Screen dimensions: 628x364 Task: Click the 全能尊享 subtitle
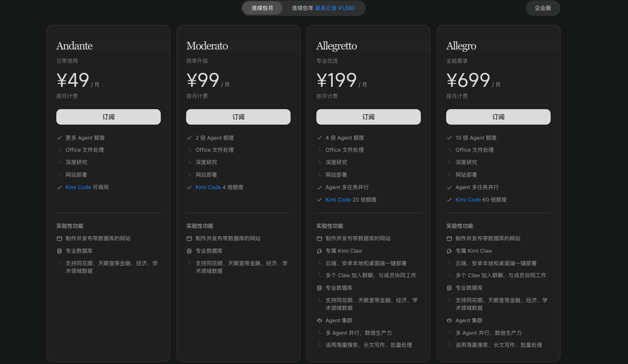point(457,61)
